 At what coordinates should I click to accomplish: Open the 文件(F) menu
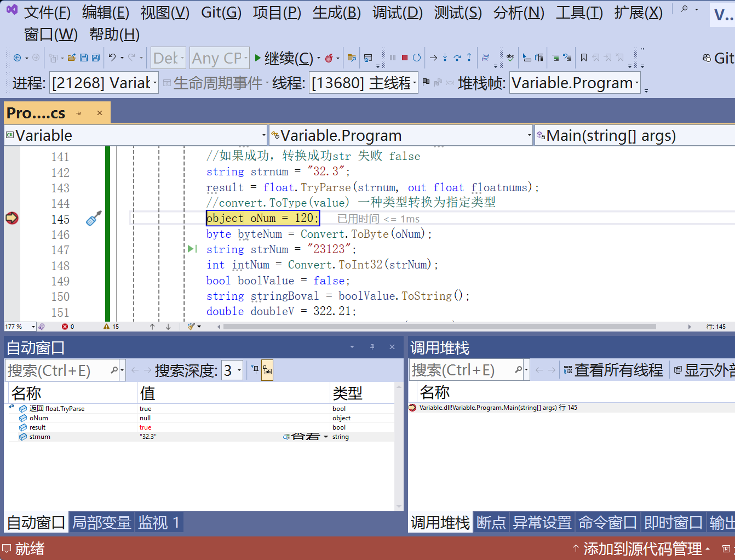[x=47, y=12]
